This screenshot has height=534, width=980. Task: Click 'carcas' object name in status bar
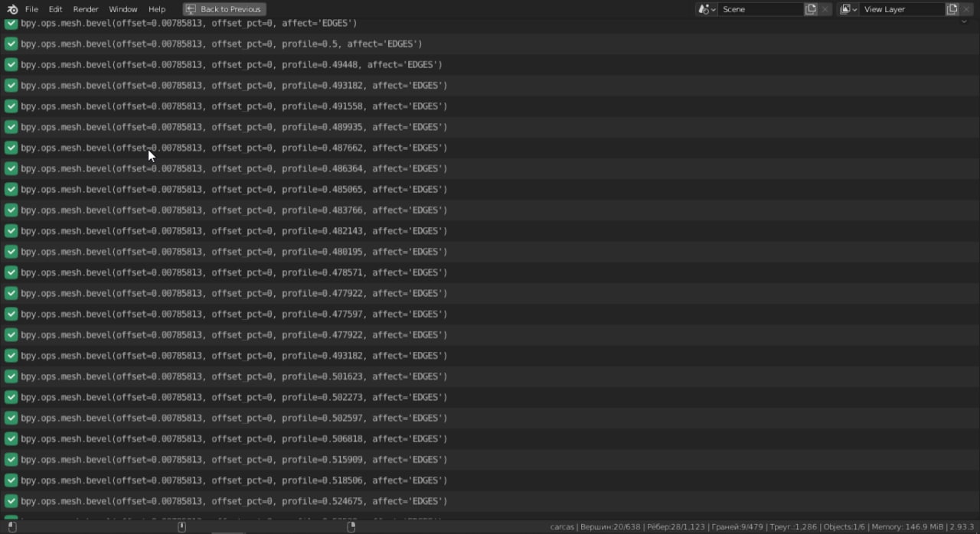(562, 527)
